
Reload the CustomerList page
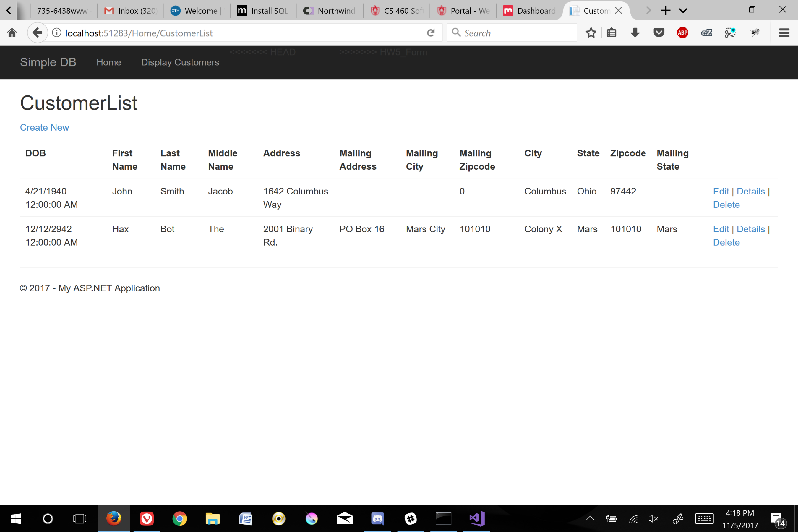click(431, 33)
